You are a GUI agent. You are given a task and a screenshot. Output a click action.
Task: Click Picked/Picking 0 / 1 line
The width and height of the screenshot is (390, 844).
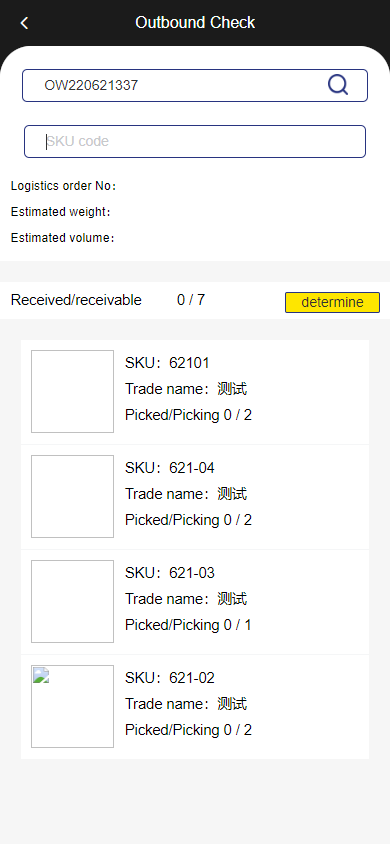coord(188,625)
